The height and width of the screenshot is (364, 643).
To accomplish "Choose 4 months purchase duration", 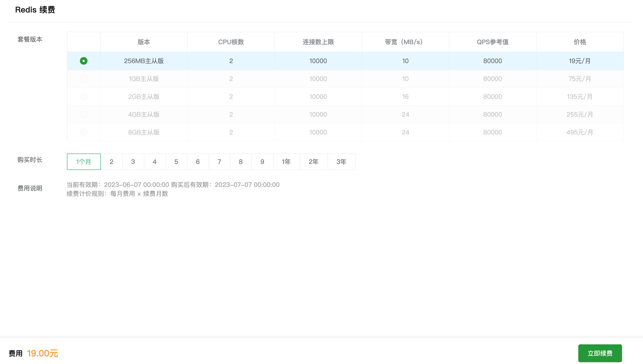I will coord(155,162).
